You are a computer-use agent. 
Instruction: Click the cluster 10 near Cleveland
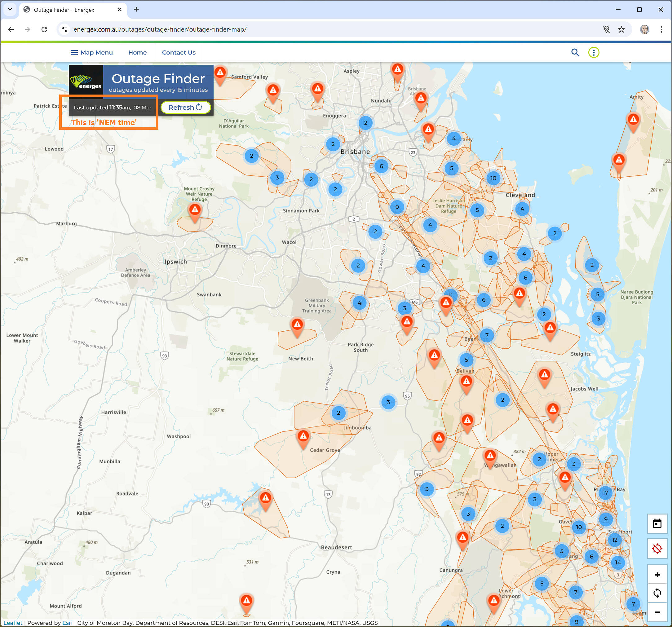click(x=493, y=178)
